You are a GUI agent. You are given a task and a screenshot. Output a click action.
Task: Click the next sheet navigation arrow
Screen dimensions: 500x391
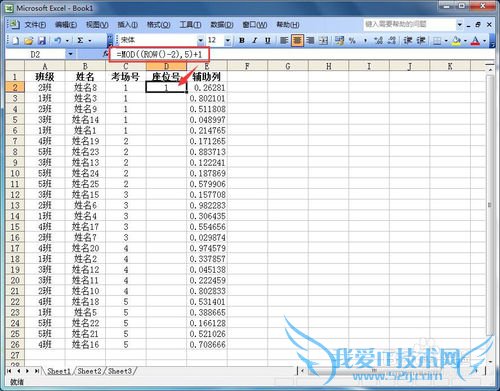27,371
